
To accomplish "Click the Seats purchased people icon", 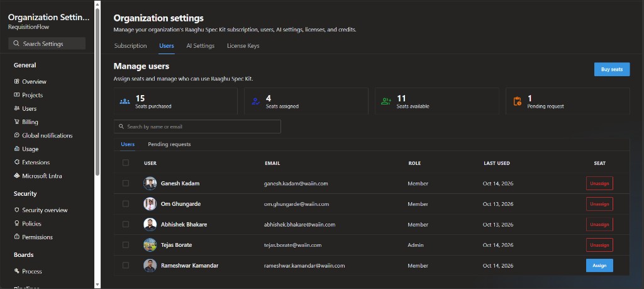I will click(125, 101).
